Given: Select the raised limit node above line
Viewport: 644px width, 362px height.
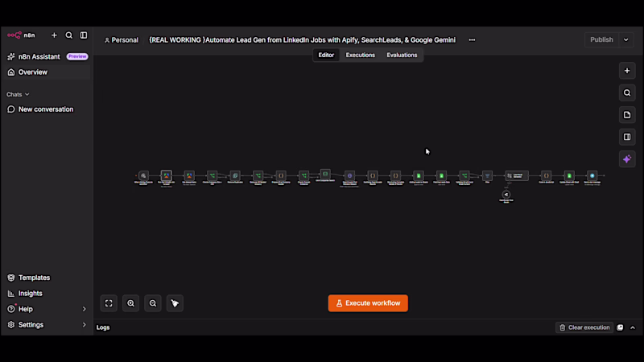Looking at the screenshot, I should click(325, 174).
